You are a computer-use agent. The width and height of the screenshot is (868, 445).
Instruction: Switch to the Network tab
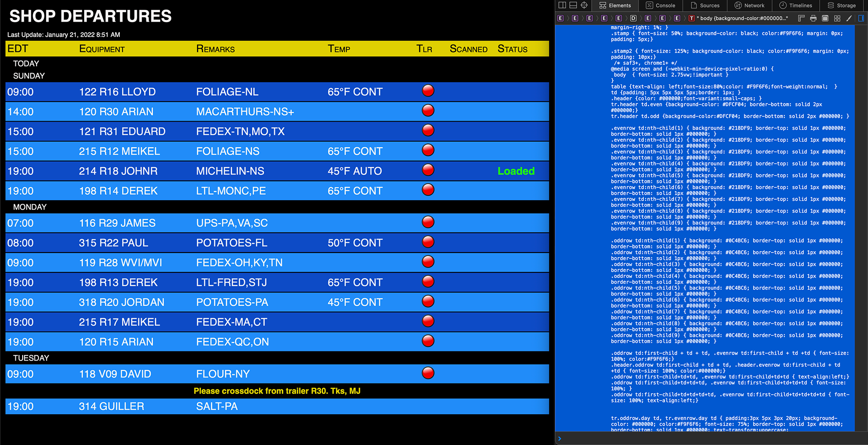click(x=750, y=5)
